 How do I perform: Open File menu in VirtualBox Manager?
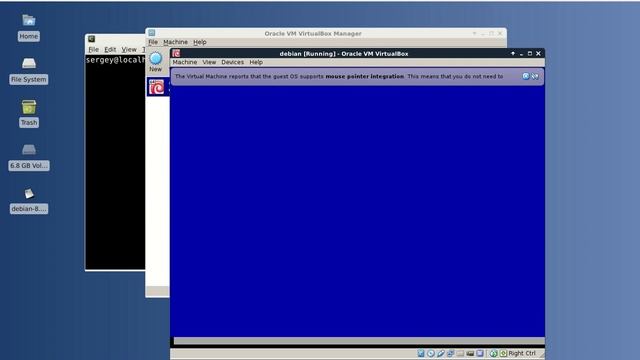coord(153,42)
